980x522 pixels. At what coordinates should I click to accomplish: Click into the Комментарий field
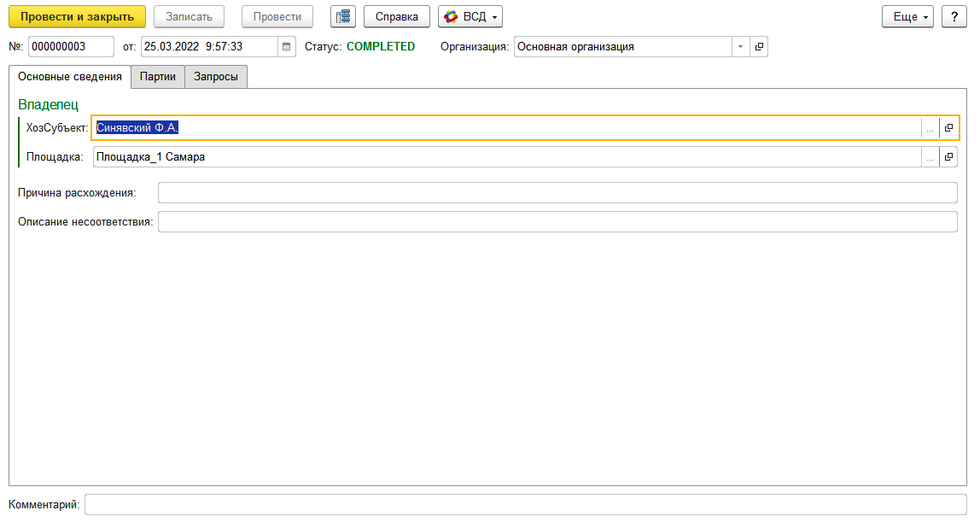click(x=526, y=505)
